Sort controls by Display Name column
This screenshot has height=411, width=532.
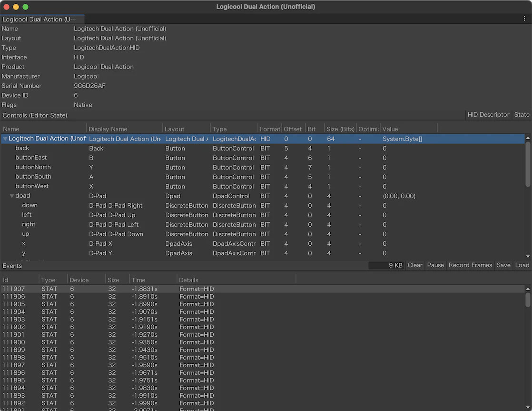[125, 129]
